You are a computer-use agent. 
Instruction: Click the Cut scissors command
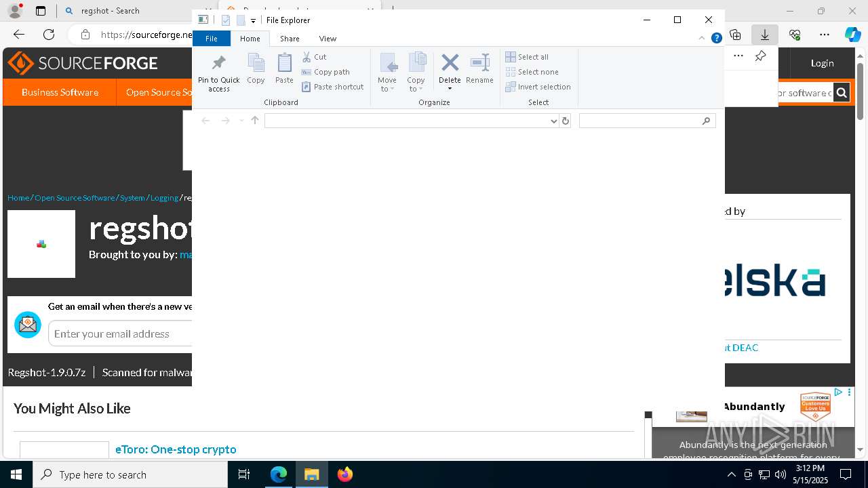pyautogui.click(x=314, y=57)
